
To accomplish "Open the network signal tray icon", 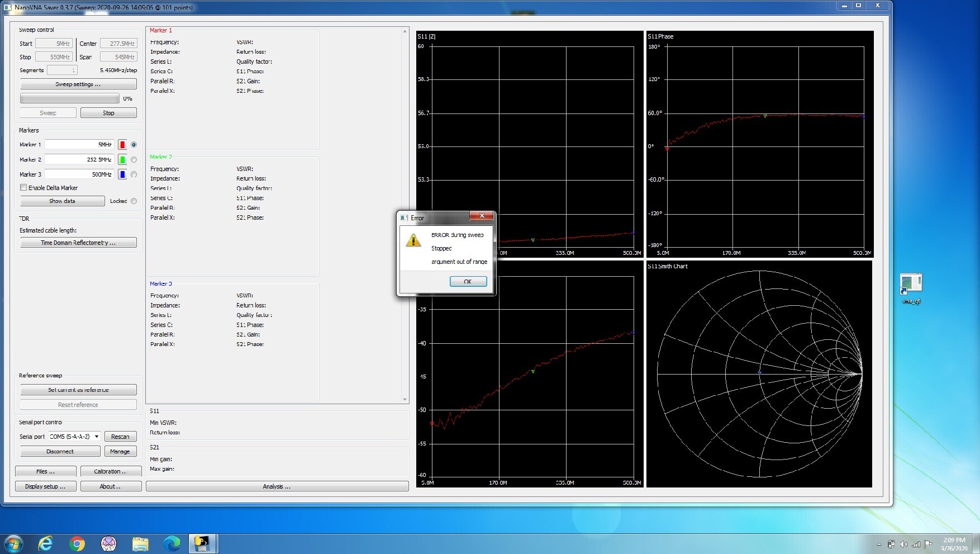I will (916, 544).
